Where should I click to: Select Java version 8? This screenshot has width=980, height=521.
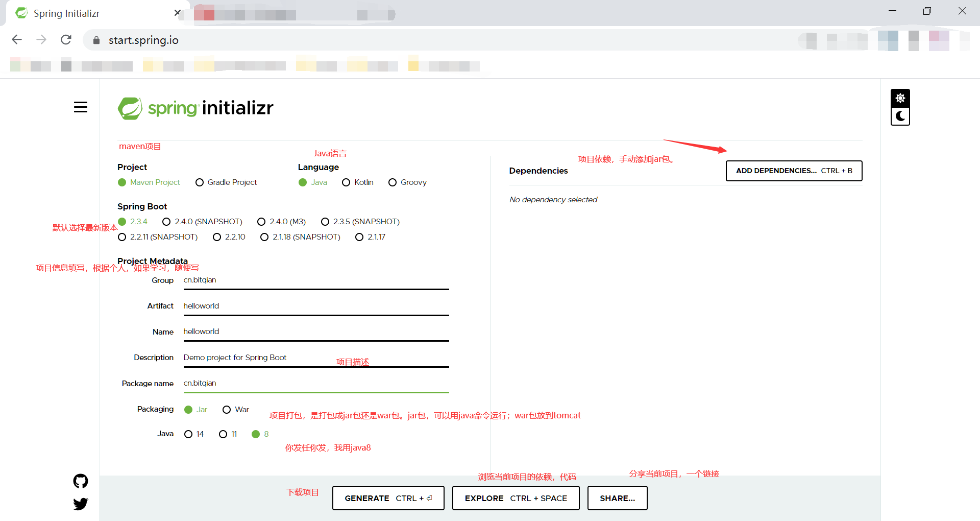(260, 434)
